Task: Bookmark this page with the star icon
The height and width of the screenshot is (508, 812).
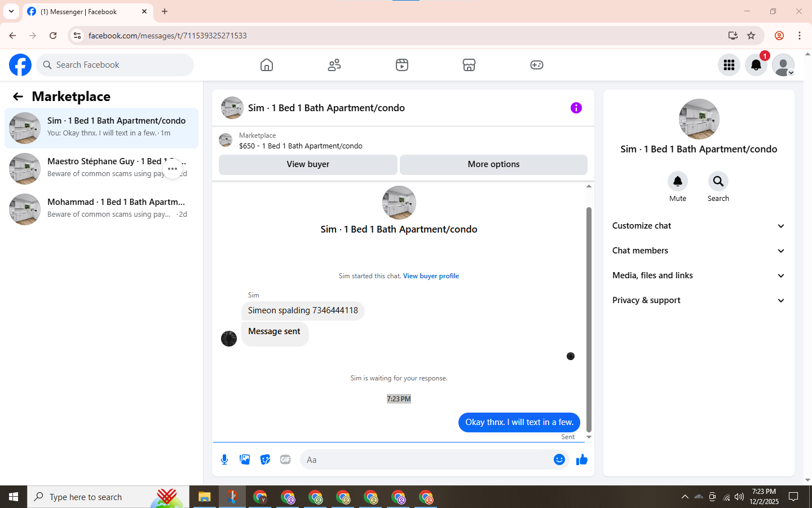Action: [751, 36]
